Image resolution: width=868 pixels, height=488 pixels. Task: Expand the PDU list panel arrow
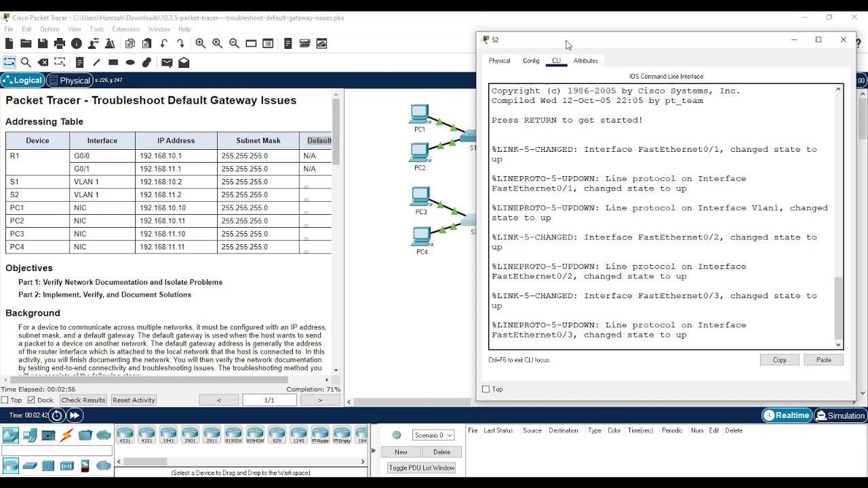[x=373, y=451]
